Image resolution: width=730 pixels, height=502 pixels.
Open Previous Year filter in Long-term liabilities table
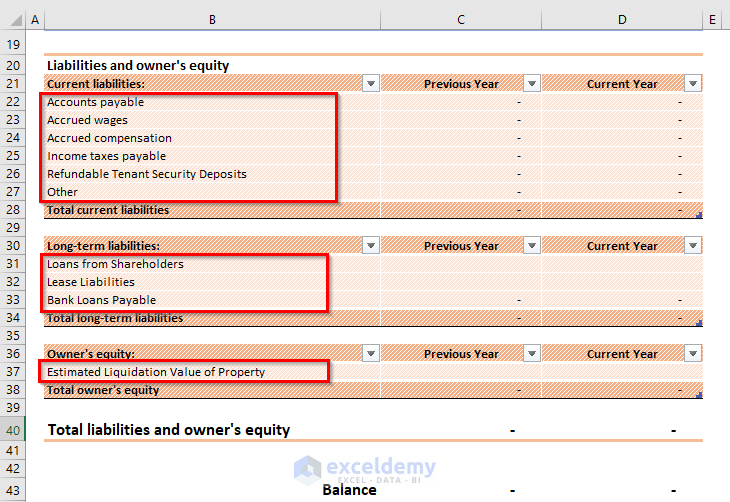[x=532, y=245]
